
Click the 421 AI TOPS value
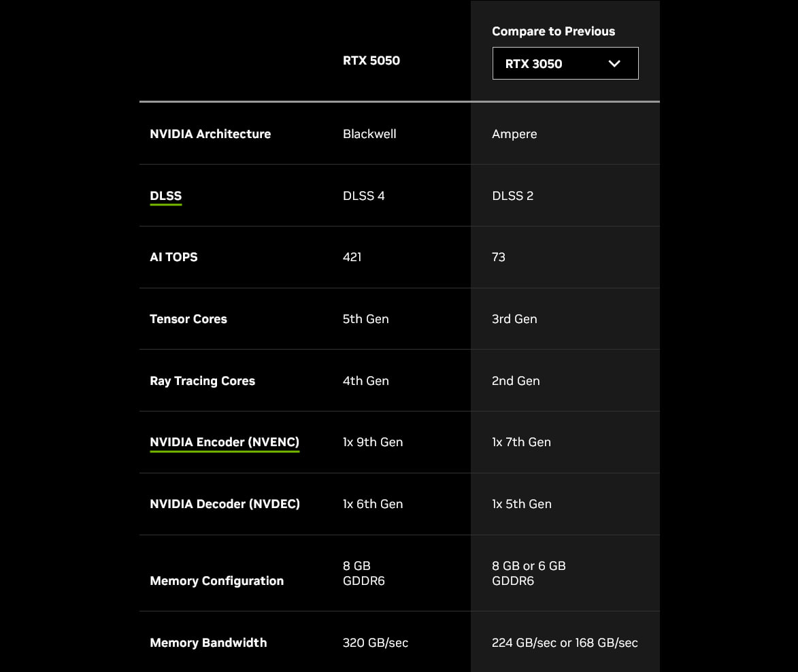pyautogui.click(x=352, y=257)
